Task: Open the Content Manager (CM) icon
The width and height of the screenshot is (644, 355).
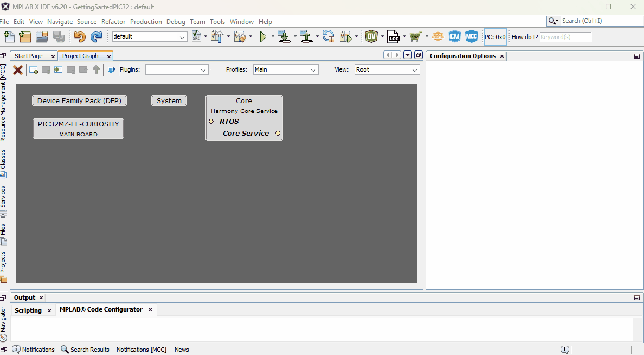Action: 455,36
